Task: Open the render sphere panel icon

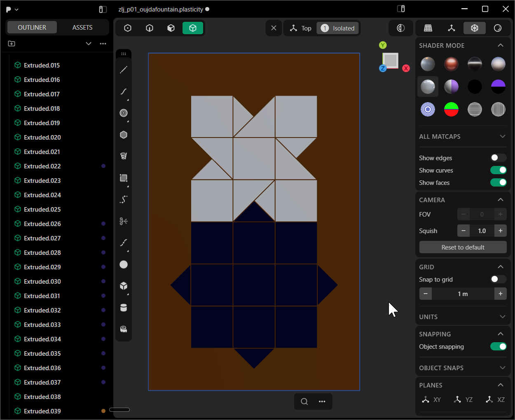Action: coord(498,28)
